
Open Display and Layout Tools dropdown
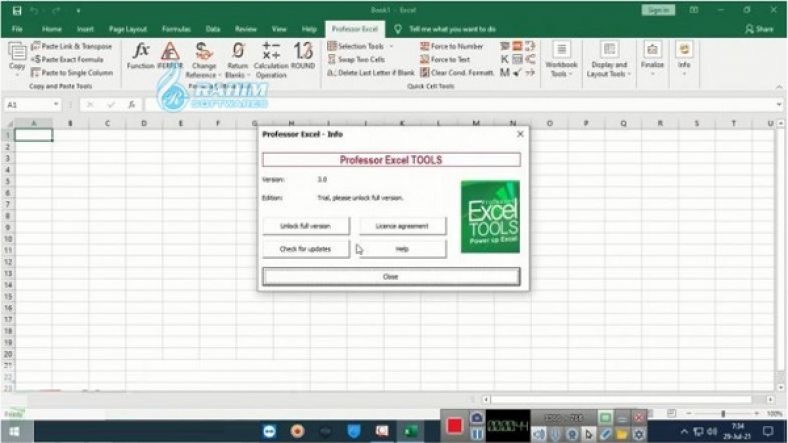click(x=609, y=60)
